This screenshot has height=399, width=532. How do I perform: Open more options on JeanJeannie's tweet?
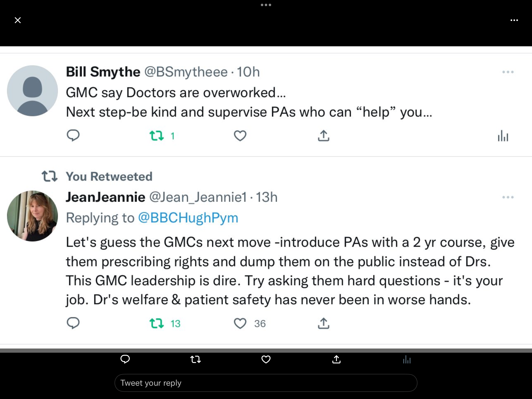(x=508, y=197)
